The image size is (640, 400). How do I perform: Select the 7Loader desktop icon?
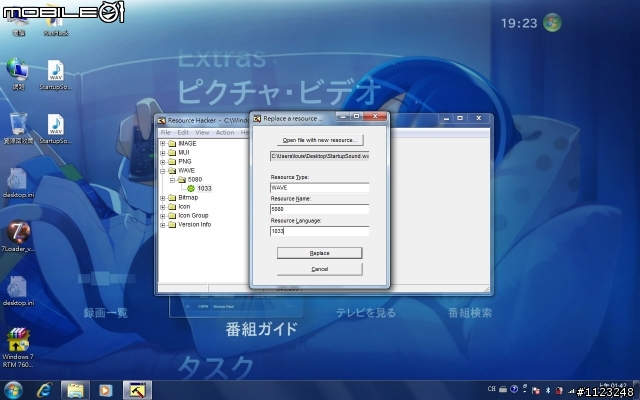coord(18,232)
